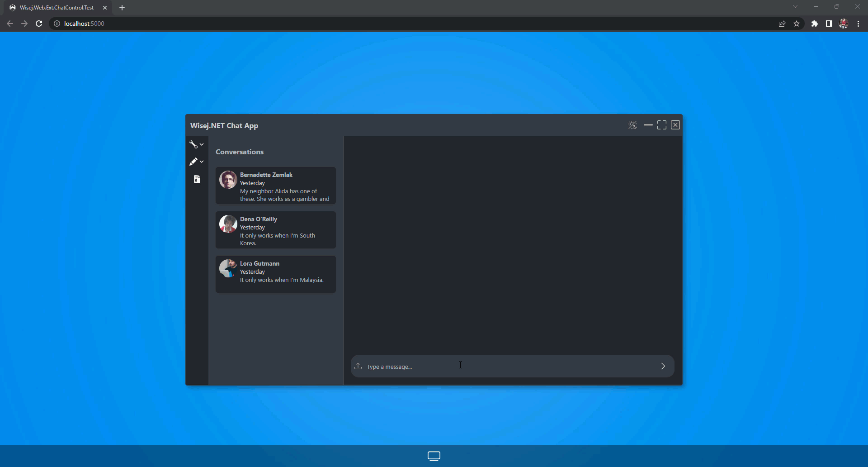Click the Yesterday timestamp under Bernadette Zemlak
Image resolution: width=868 pixels, height=467 pixels.
[x=252, y=183]
